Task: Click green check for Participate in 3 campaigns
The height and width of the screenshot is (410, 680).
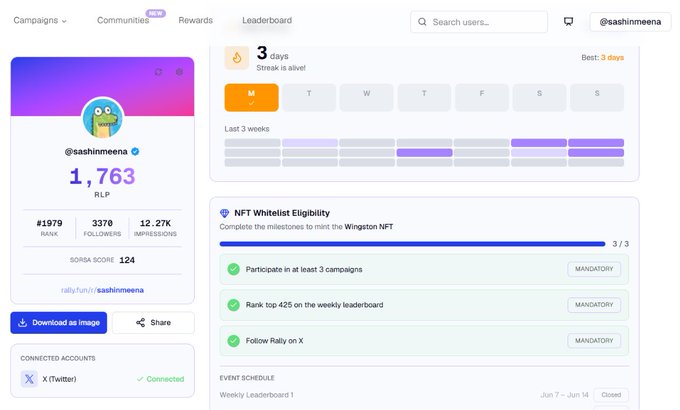Action: click(x=233, y=269)
